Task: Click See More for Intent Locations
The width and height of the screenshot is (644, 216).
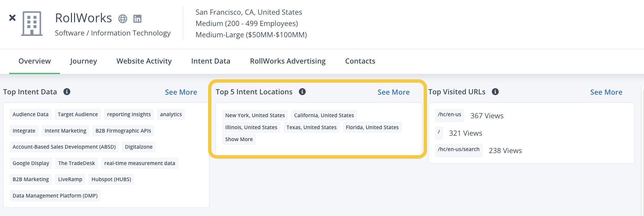Action: pyautogui.click(x=393, y=92)
